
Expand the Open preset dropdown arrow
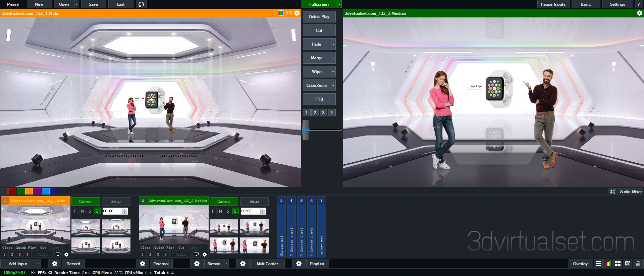pyautogui.click(x=77, y=4)
